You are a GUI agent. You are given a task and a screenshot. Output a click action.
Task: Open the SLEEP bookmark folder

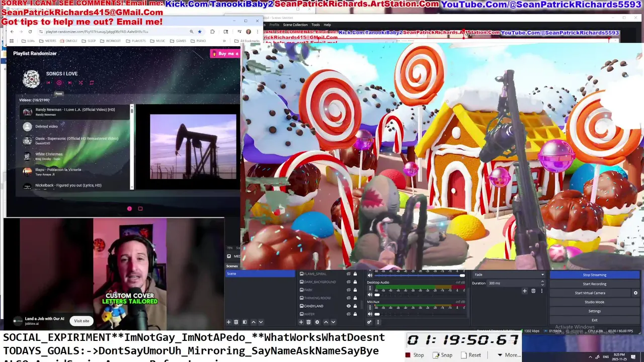[89, 41]
